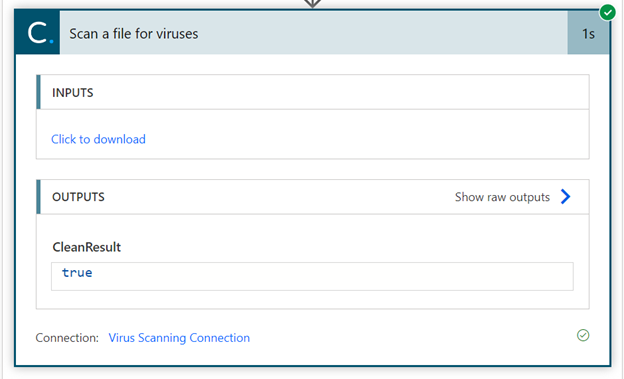The width and height of the screenshot is (624, 379).
Task: Click the connection status check icon
Action: (x=583, y=335)
